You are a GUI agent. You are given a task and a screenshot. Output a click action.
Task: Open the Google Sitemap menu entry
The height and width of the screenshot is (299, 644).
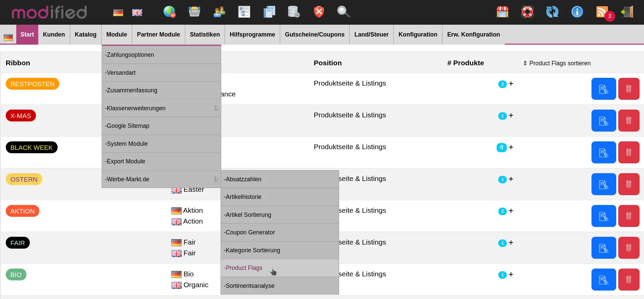(127, 126)
